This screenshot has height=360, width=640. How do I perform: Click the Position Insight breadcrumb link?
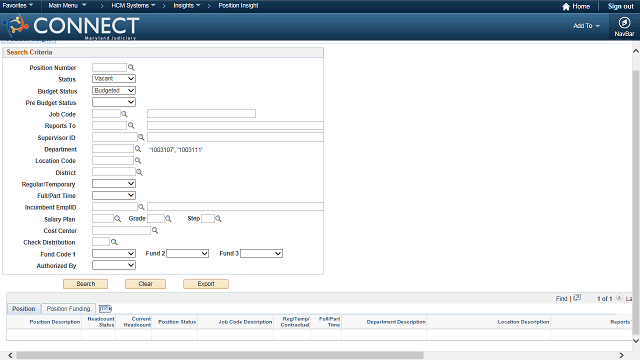click(x=238, y=5)
